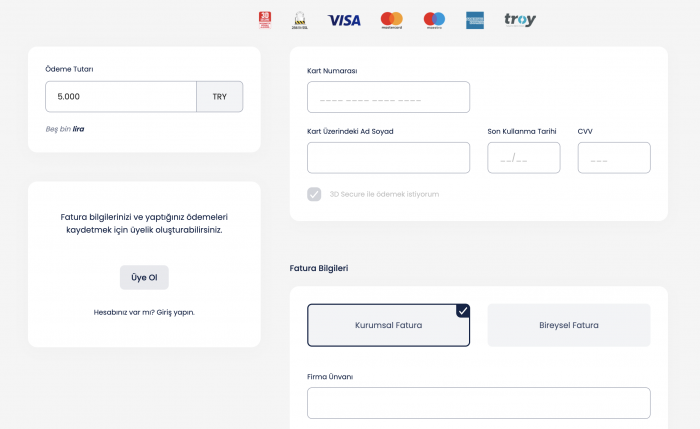700x429 pixels.
Task: Click the 3D Secure red logo icon
Action: (x=265, y=20)
